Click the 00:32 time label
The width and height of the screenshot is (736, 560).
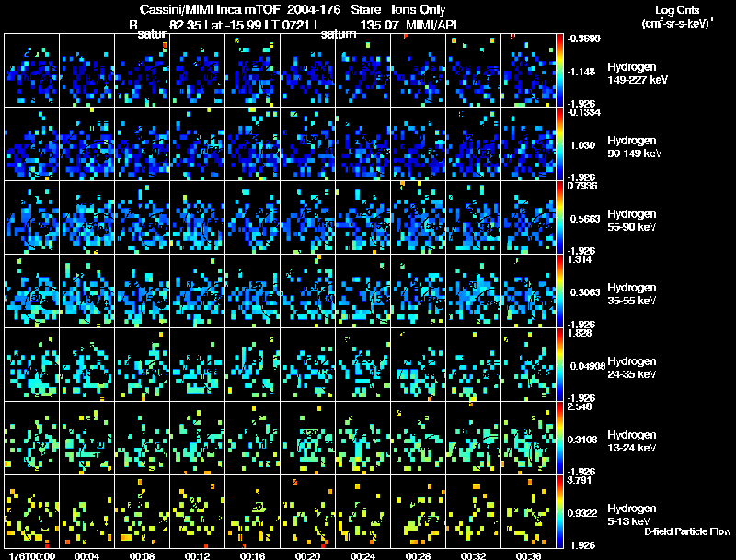click(473, 556)
